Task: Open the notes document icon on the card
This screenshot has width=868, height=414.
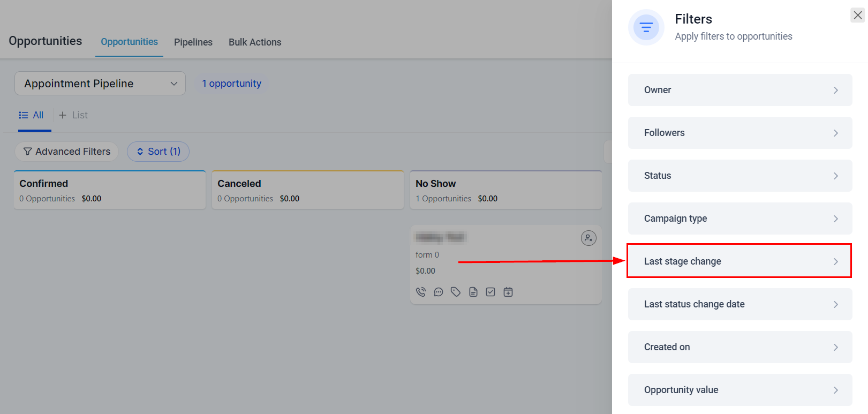Action: tap(473, 292)
